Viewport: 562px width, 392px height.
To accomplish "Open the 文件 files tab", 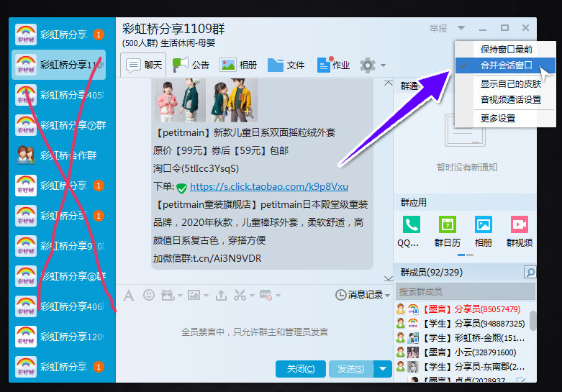I will coord(286,65).
